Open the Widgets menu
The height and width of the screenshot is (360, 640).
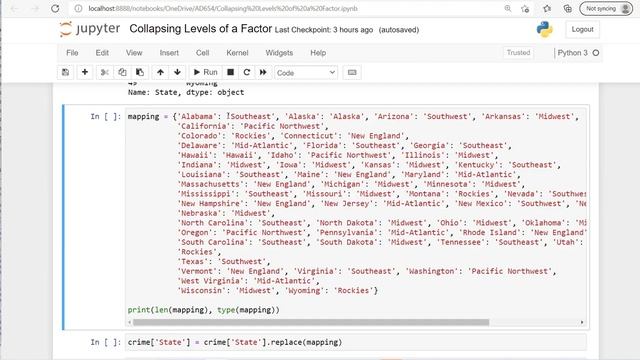point(279,53)
